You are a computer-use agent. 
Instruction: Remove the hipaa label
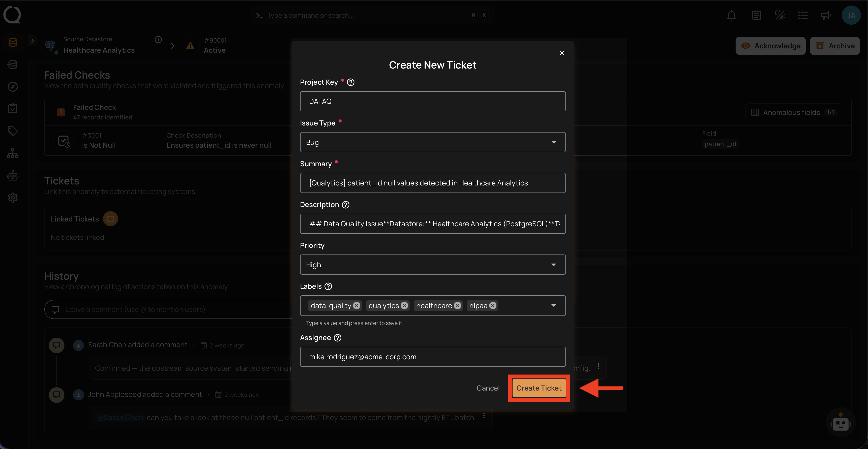click(x=493, y=306)
